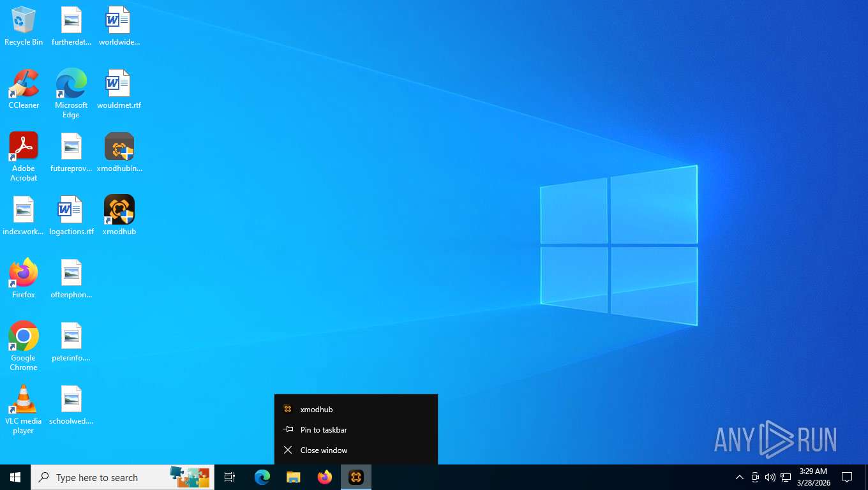Open the Meet Now tray icon
Viewport: 868px width, 490px height.
click(x=755, y=477)
